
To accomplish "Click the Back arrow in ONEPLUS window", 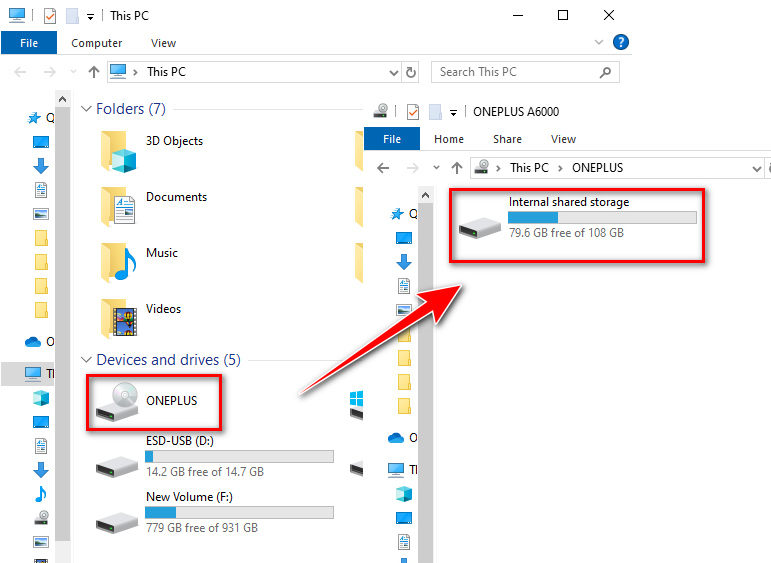I will (x=383, y=168).
